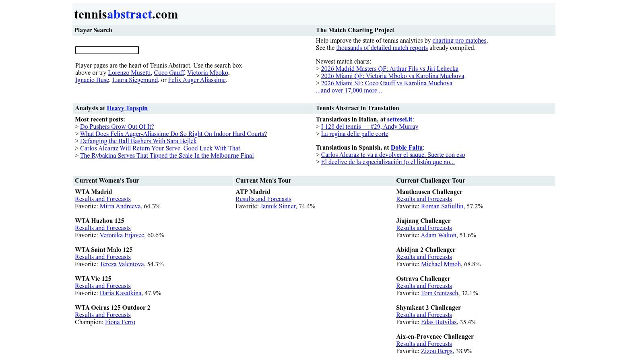This screenshot has width=644, height=362.
Task: Open WTA Madrid Results and Forecasts
Action: tap(103, 199)
